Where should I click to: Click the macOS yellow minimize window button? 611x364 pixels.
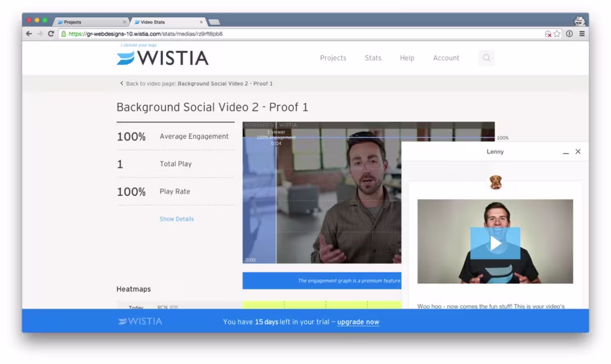(x=37, y=20)
